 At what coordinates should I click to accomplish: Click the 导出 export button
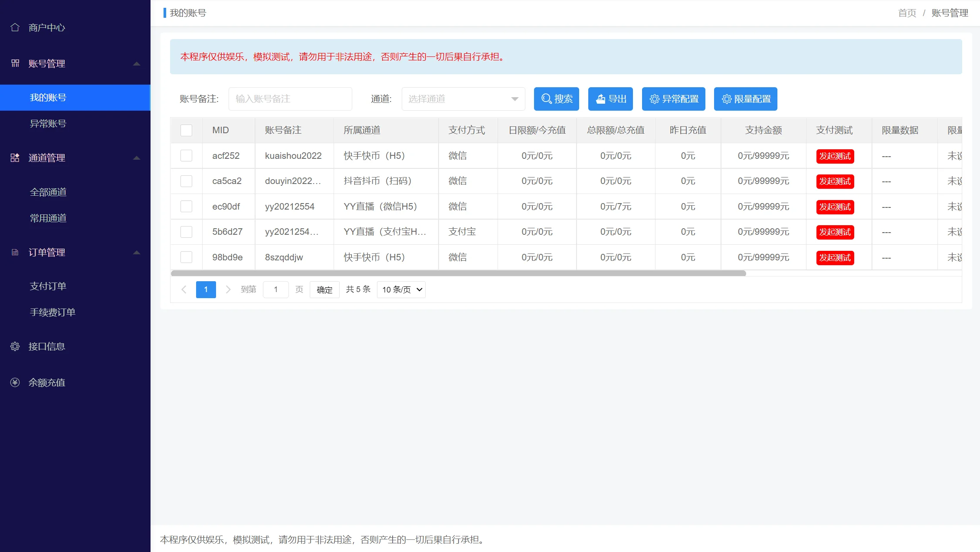pyautogui.click(x=610, y=99)
